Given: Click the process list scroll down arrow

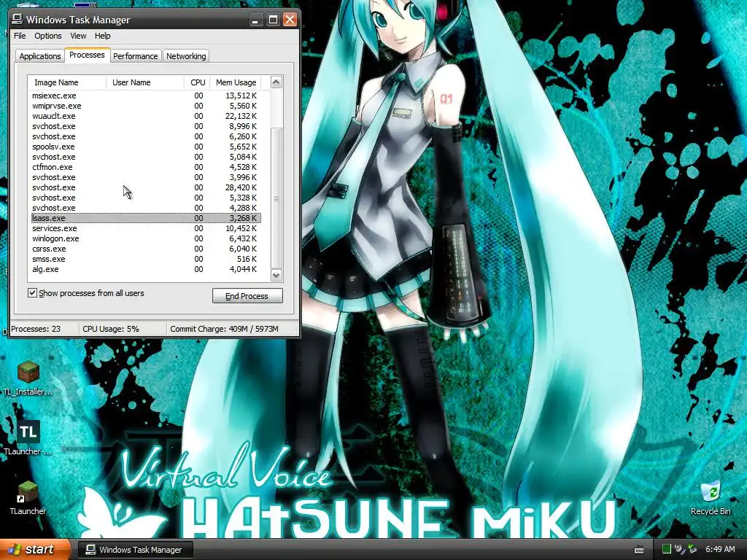Looking at the screenshot, I should tap(276, 275).
